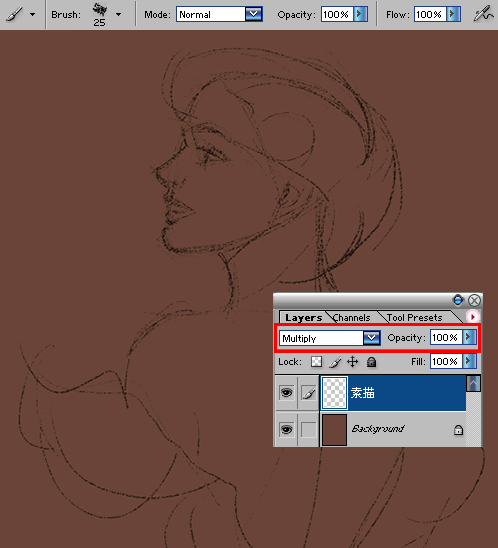Switch to the Channels tab
Viewport: 498px width, 548px height.
point(352,318)
